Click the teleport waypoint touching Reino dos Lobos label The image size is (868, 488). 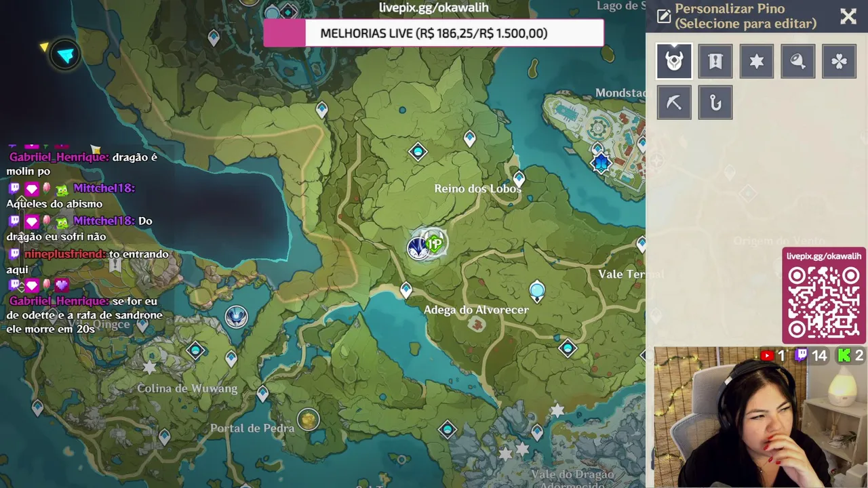click(519, 179)
